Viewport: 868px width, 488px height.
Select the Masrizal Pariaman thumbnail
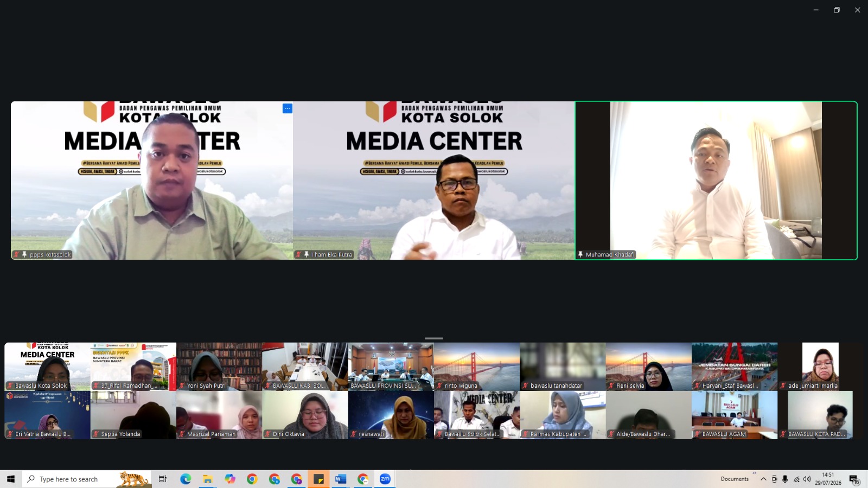[219, 415]
